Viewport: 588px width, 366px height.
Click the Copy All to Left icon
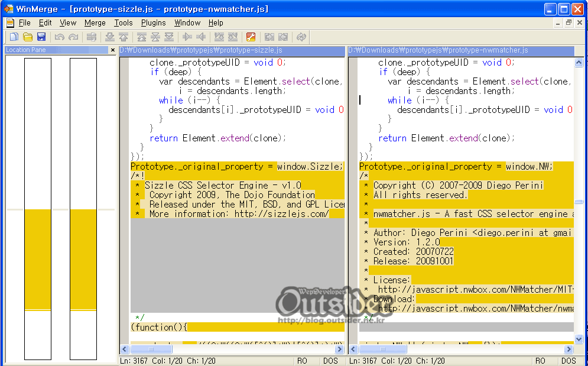click(x=283, y=37)
